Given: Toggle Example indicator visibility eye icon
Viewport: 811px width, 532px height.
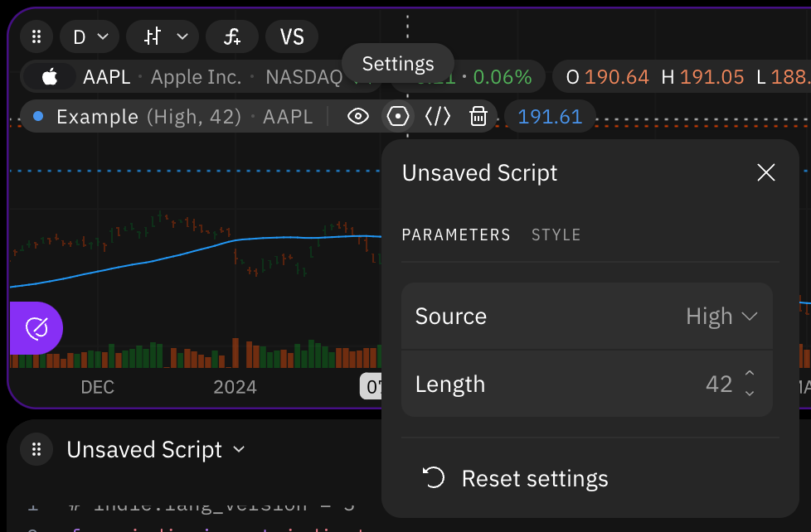Looking at the screenshot, I should coord(358,116).
